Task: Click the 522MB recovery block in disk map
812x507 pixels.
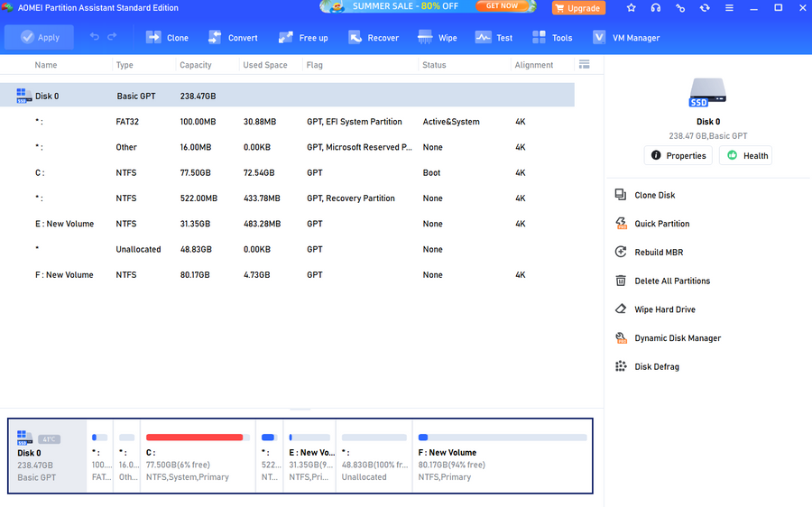Action: pyautogui.click(x=270, y=456)
